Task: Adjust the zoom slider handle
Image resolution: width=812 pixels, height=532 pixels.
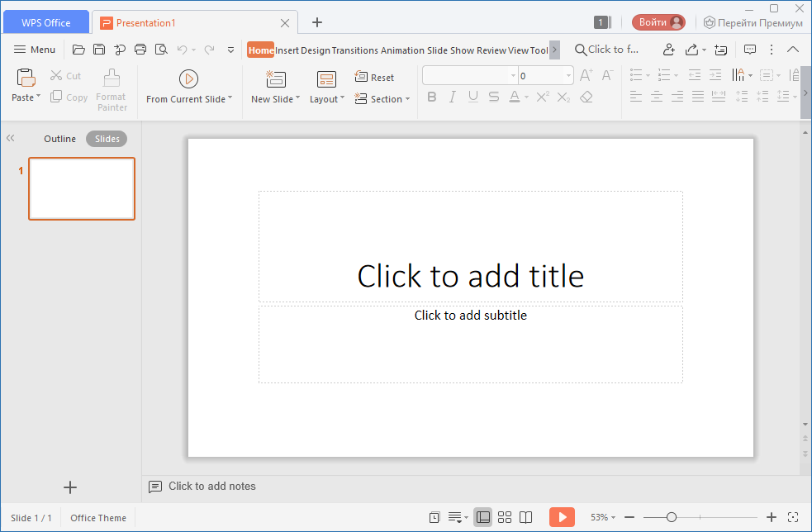Action: click(671, 517)
